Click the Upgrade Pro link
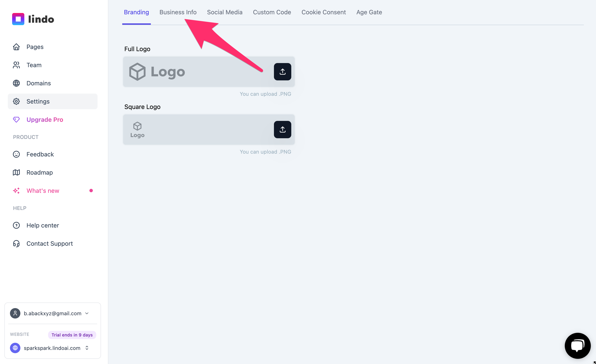Viewport: 596px width, 364px height. pyautogui.click(x=45, y=119)
